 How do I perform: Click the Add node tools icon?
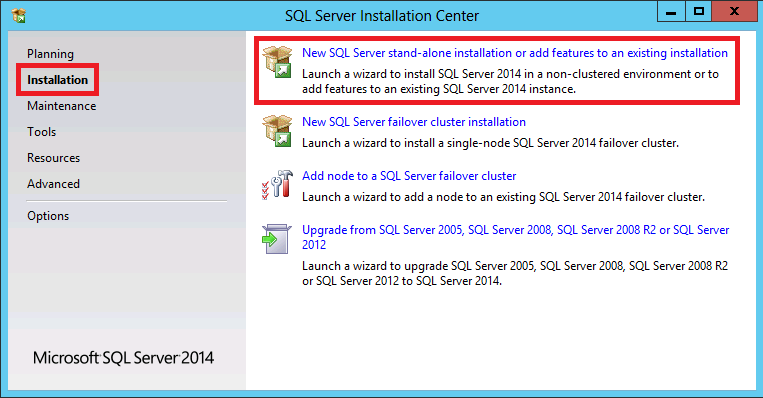coord(277,185)
